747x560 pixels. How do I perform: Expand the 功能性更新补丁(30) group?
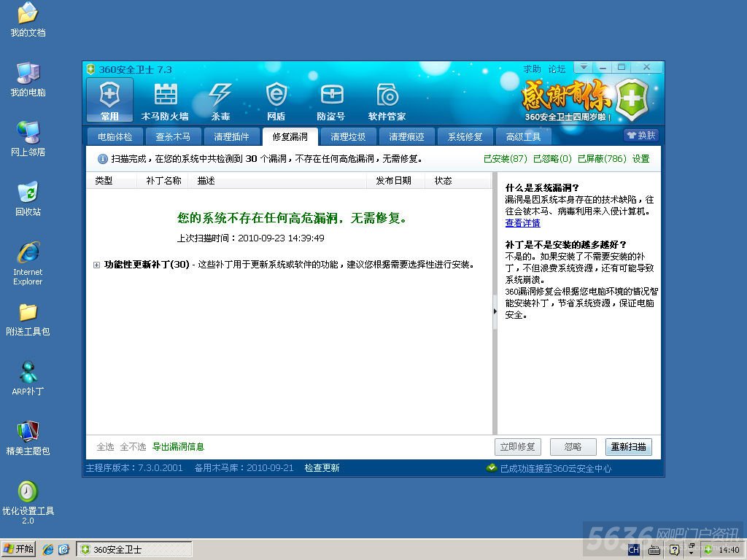[97, 265]
